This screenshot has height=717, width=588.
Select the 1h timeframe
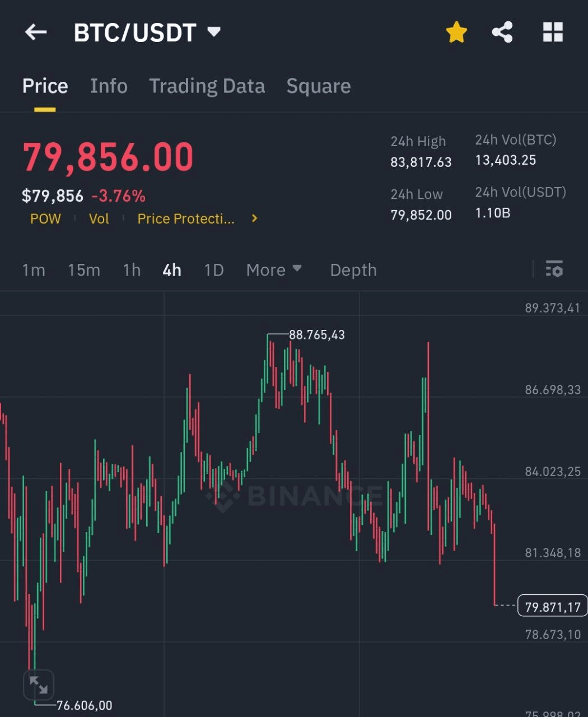pyautogui.click(x=132, y=270)
